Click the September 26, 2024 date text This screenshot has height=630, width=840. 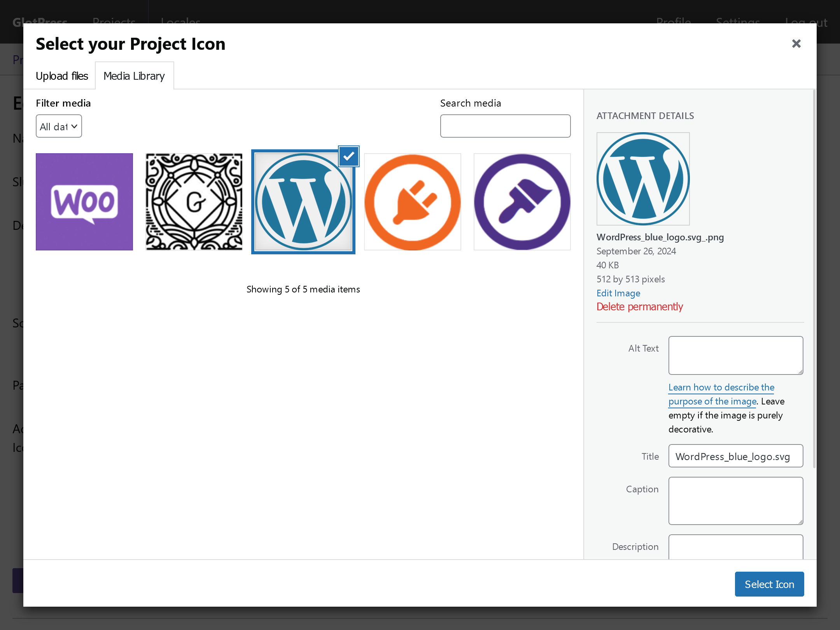point(636,251)
